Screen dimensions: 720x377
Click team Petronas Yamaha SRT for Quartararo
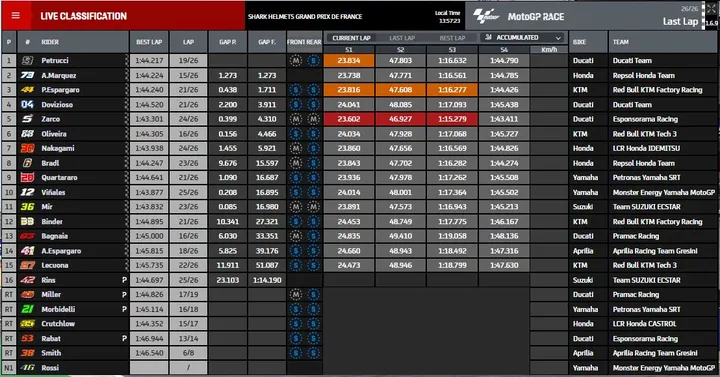[x=647, y=178]
